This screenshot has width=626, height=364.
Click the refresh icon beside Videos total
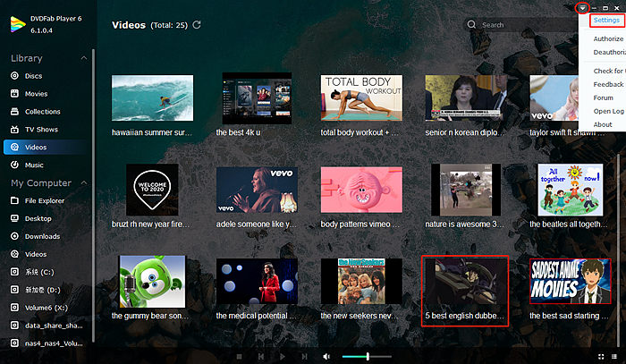click(x=197, y=25)
